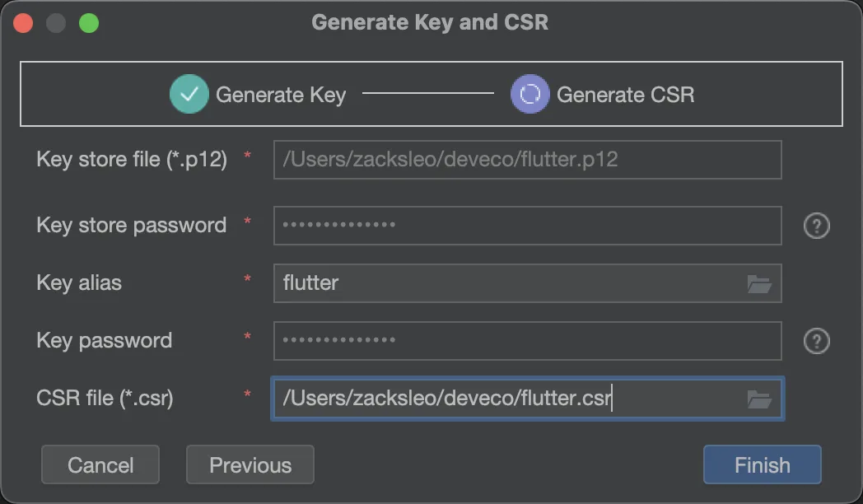This screenshot has height=504, width=863.
Task: Click Finish to generate the CSR
Action: pyautogui.click(x=762, y=465)
